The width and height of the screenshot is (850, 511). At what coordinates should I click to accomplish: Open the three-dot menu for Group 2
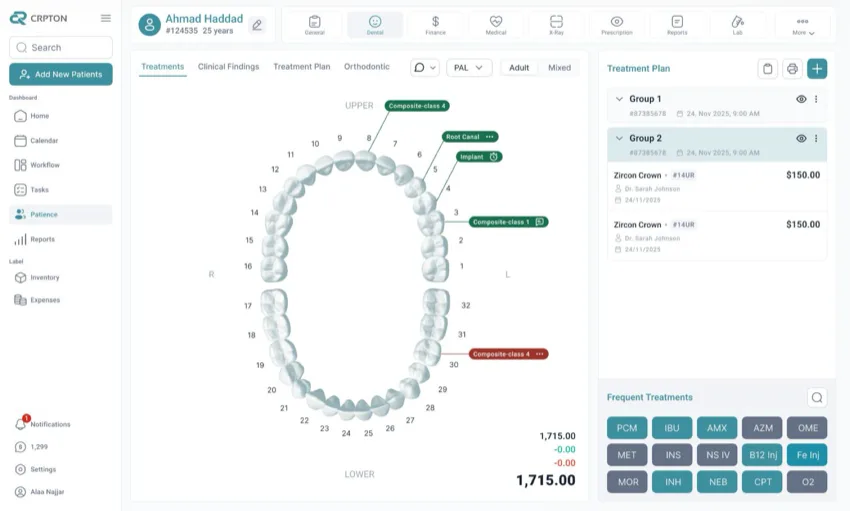point(816,139)
